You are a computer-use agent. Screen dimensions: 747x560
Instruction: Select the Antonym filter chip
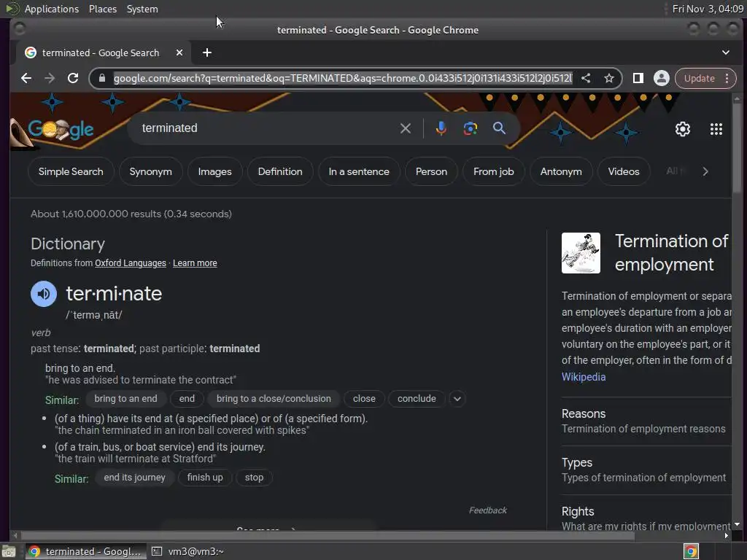coord(561,171)
